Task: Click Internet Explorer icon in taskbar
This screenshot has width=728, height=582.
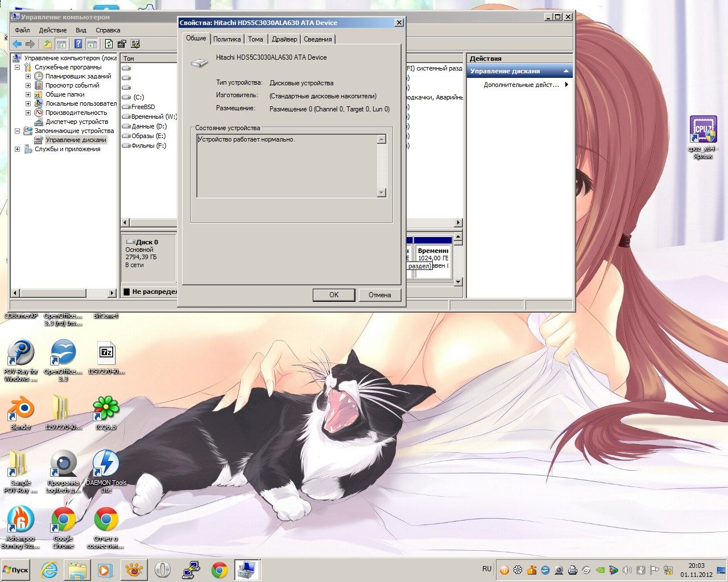Action: 49,570
